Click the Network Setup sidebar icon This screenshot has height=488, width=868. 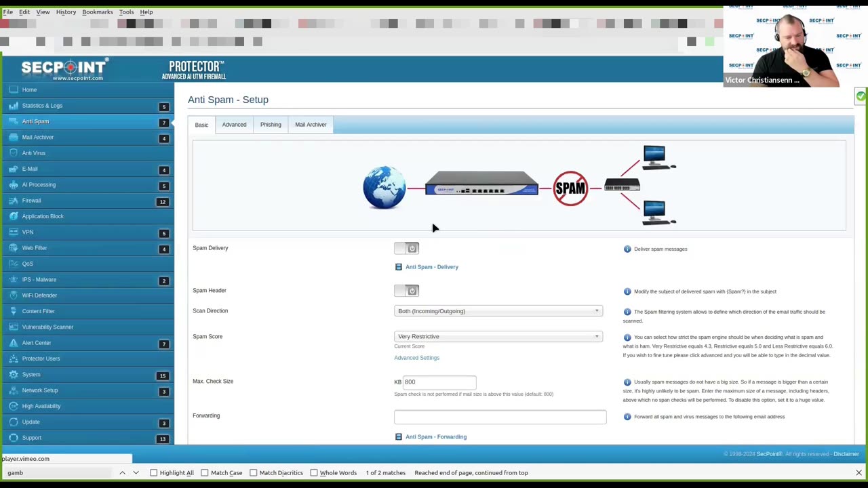14,390
